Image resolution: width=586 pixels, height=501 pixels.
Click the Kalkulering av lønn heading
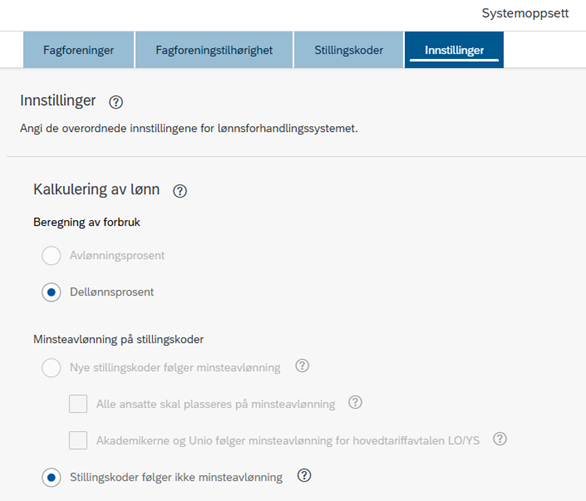(x=96, y=189)
